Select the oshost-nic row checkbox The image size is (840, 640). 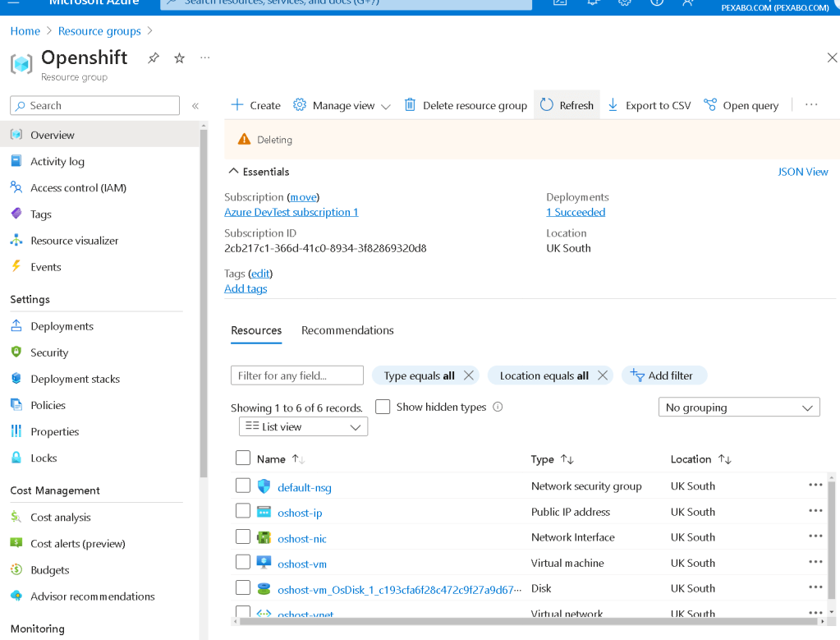coord(243,536)
